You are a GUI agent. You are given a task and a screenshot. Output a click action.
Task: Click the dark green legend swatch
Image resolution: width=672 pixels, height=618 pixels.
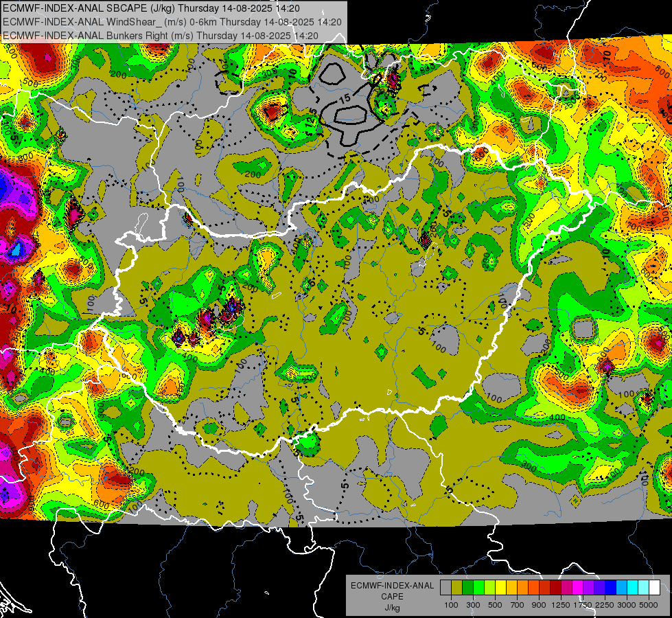coord(467,588)
